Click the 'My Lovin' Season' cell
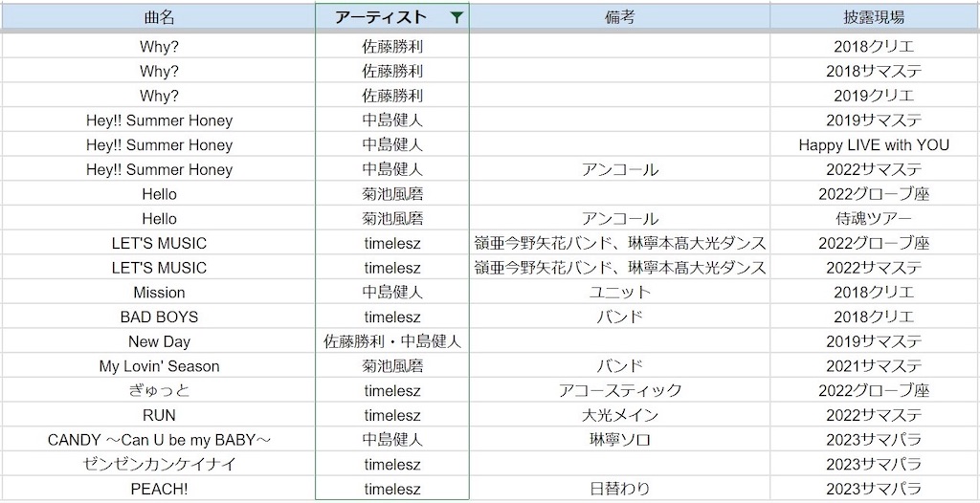 (159, 366)
